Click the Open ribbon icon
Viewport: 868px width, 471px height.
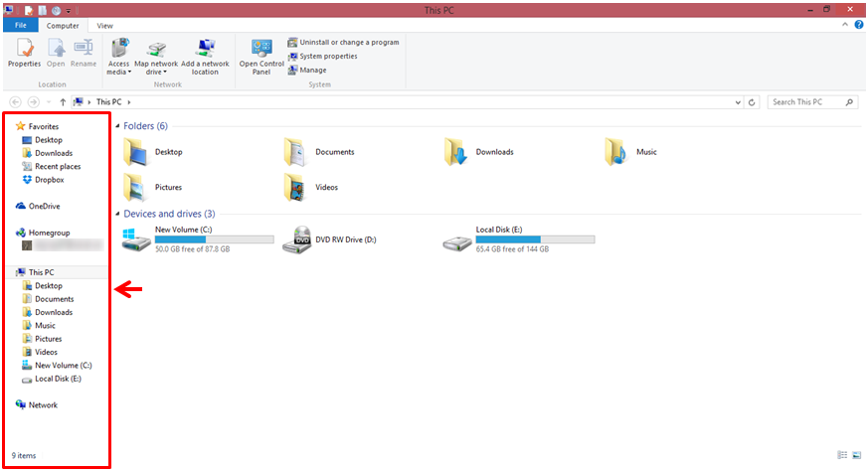click(x=56, y=53)
